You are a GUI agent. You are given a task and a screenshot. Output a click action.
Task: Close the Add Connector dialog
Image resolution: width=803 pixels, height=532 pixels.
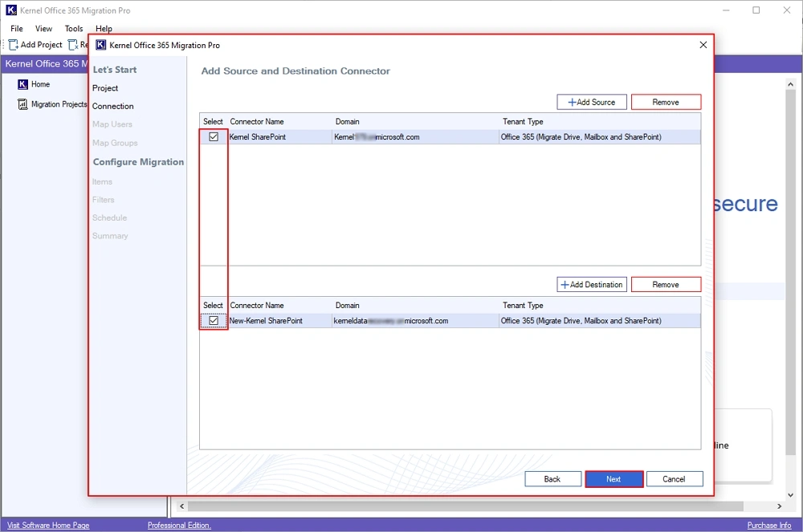click(x=703, y=45)
